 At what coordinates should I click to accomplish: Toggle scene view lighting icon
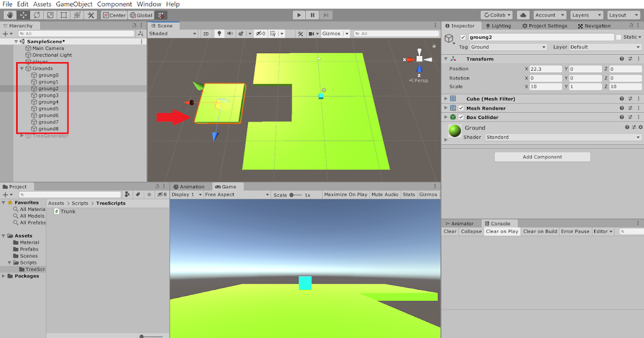click(219, 33)
